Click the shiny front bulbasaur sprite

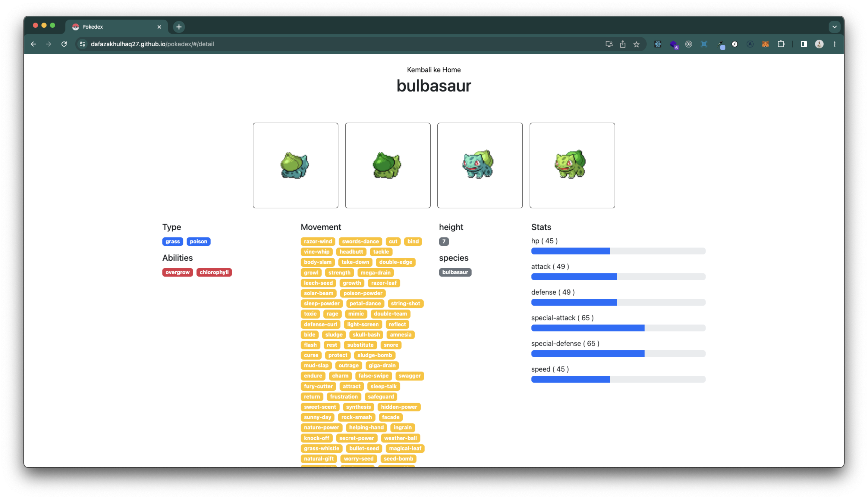pyautogui.click(x=572, y=165)
